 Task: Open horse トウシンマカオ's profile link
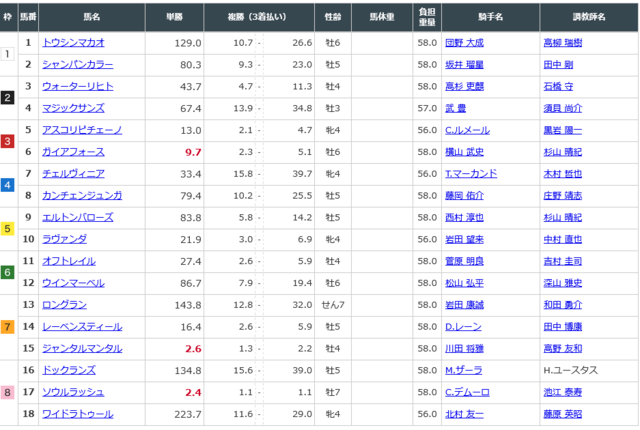[73, 43]
